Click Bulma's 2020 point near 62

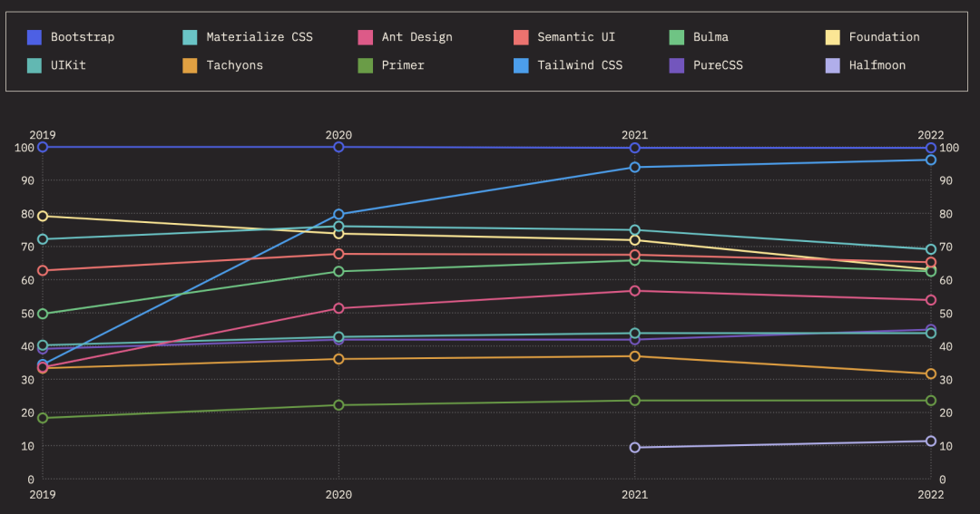[x=338, y=272]
